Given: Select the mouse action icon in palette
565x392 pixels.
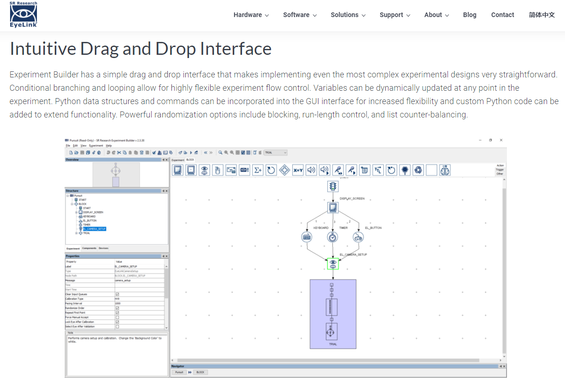Looking at the screenshot, I should (218, 170).
